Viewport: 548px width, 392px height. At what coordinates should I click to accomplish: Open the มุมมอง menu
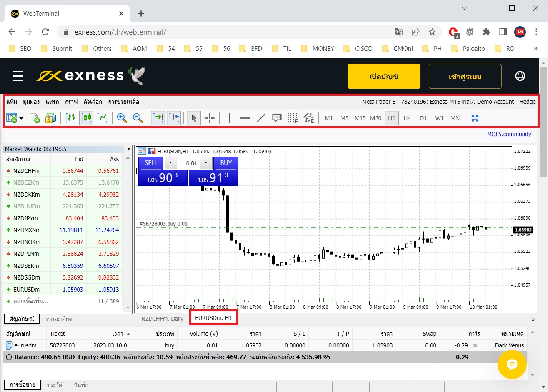pyautogui.click(x=31, y=102)
